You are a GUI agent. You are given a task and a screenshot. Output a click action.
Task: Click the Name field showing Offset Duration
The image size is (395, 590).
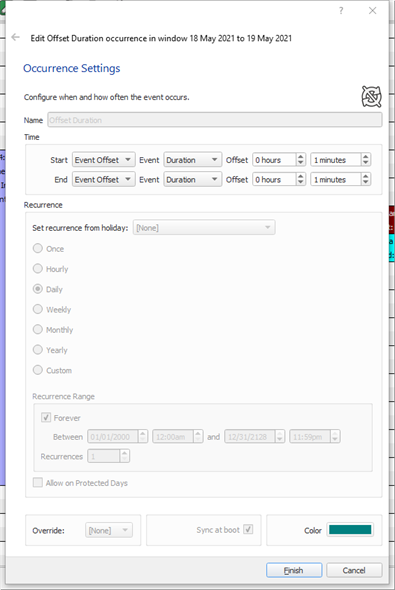tap(215, 120)
